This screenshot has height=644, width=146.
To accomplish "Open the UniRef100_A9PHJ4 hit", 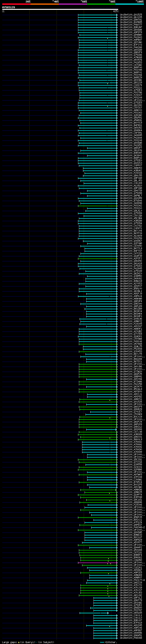I will pyautogui.click(x=131, y=296).
